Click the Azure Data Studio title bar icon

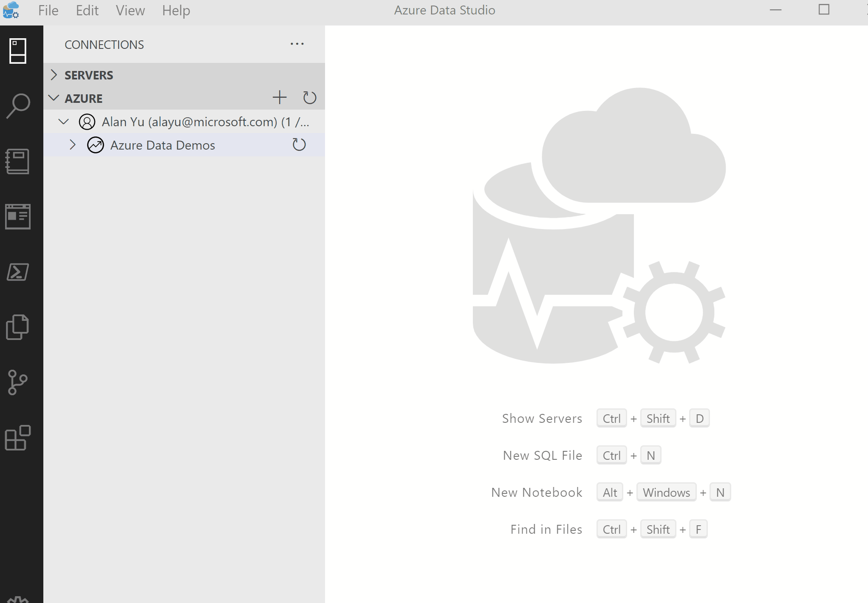(x=11, y=11)
